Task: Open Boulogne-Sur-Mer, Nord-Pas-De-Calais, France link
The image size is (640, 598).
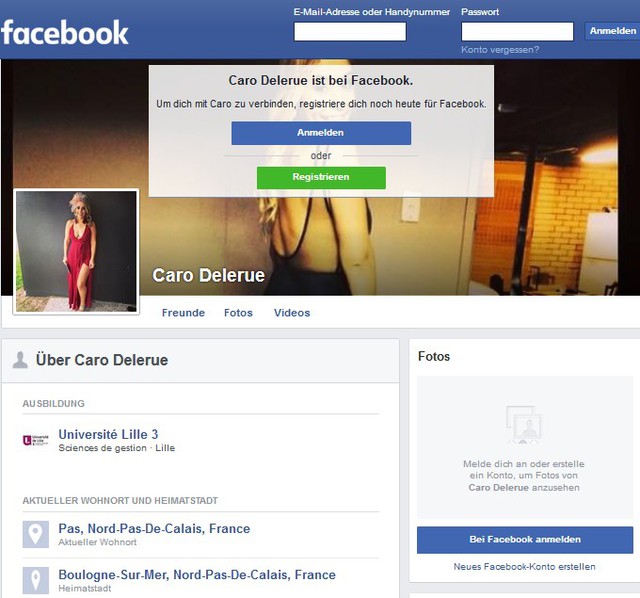Action: pyautogui.click(x=197, y=575)
